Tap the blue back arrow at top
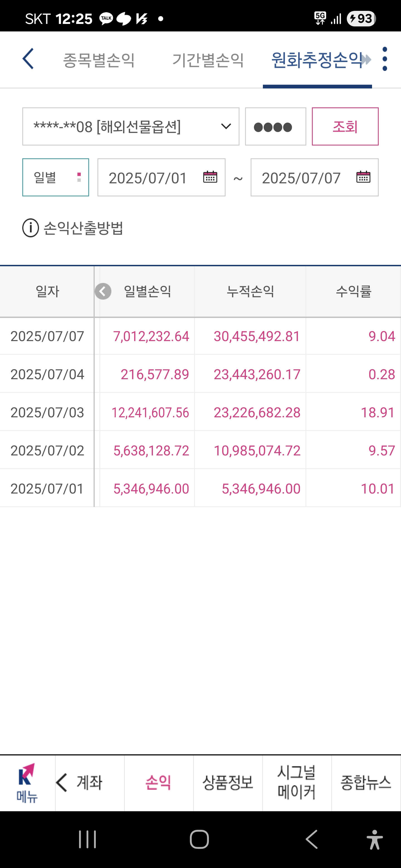Viewport: 401px width, 868px height. [28, 59]
